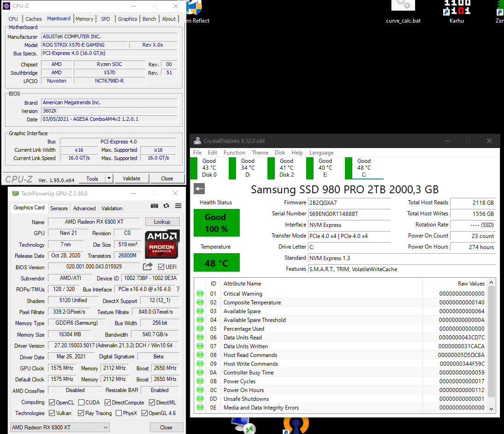Toggle UEFI checkbox in GPU-Z

pyautogui.click(x=161, y=267)
